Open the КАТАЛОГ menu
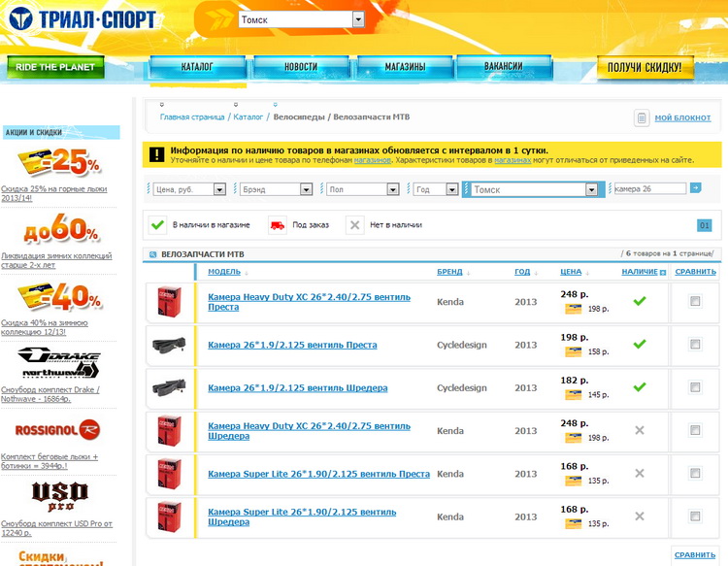Image resolution: width=728 pixels, height=566 pixels. pos(197,67)
